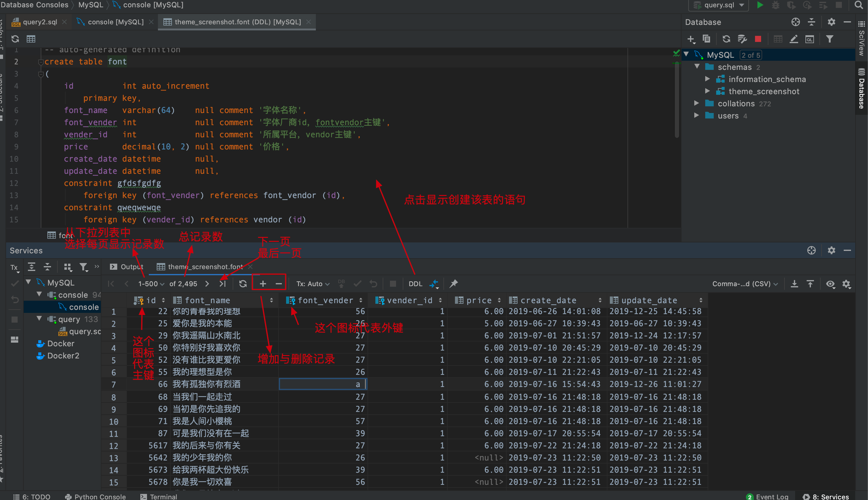Open the Comma-...d (CSV) extractor dropdown

point(745,284)
